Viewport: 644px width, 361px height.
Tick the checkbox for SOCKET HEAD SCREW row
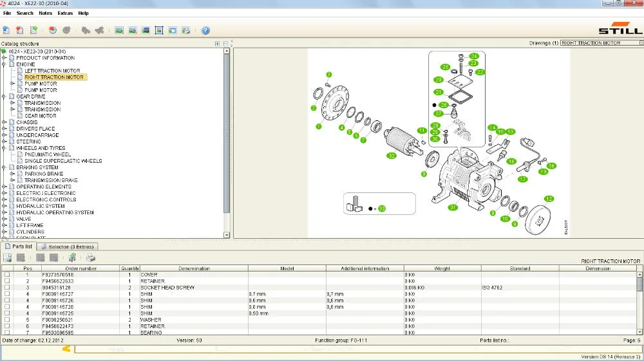pyautogui.click(x=7, y=288)
